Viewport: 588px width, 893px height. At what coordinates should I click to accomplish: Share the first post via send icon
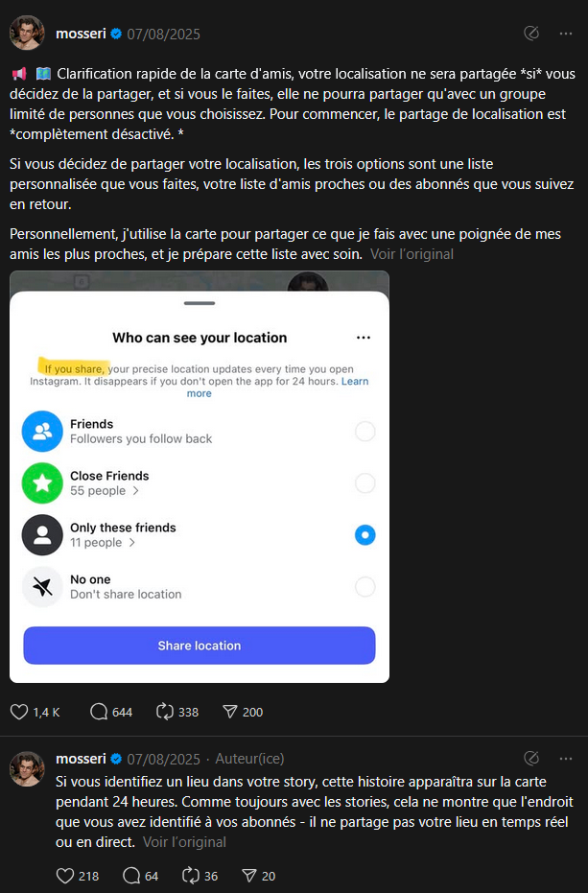click(x=229, y=712)
